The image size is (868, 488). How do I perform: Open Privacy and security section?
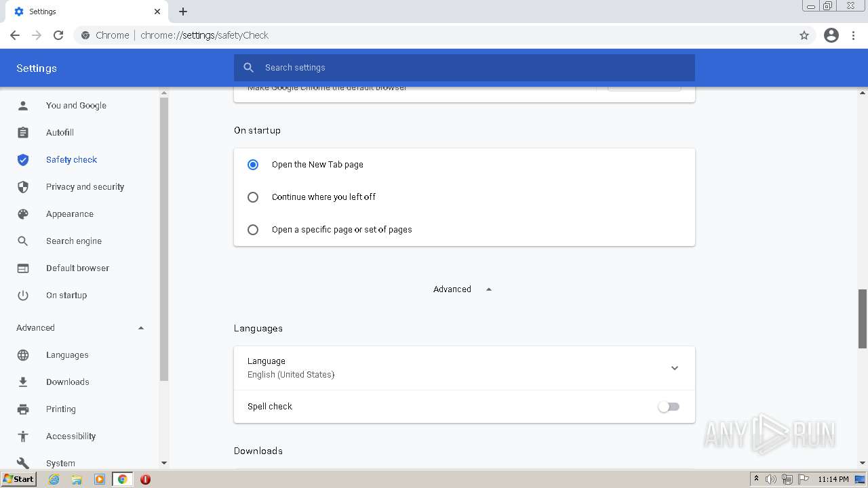tap(85, 186)
